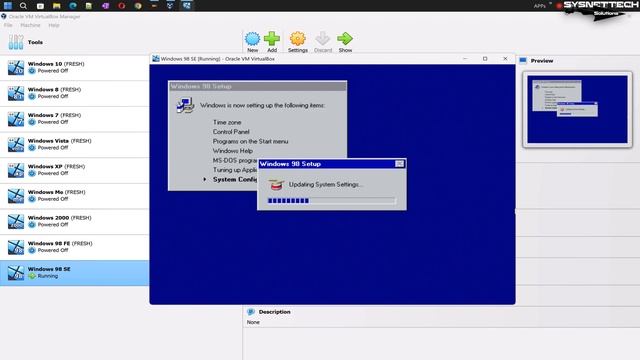Click the Preview panel header label

[542, 60]
